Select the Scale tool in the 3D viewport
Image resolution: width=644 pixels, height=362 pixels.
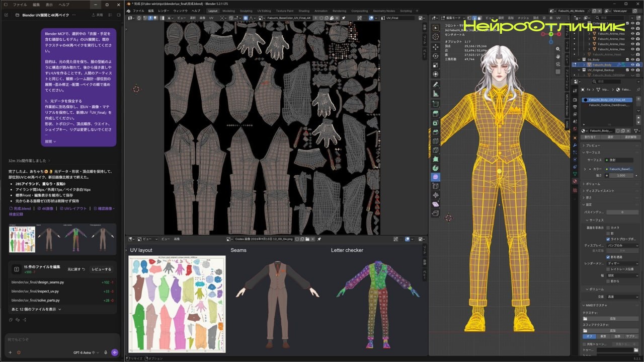click(x=436, y=65)
